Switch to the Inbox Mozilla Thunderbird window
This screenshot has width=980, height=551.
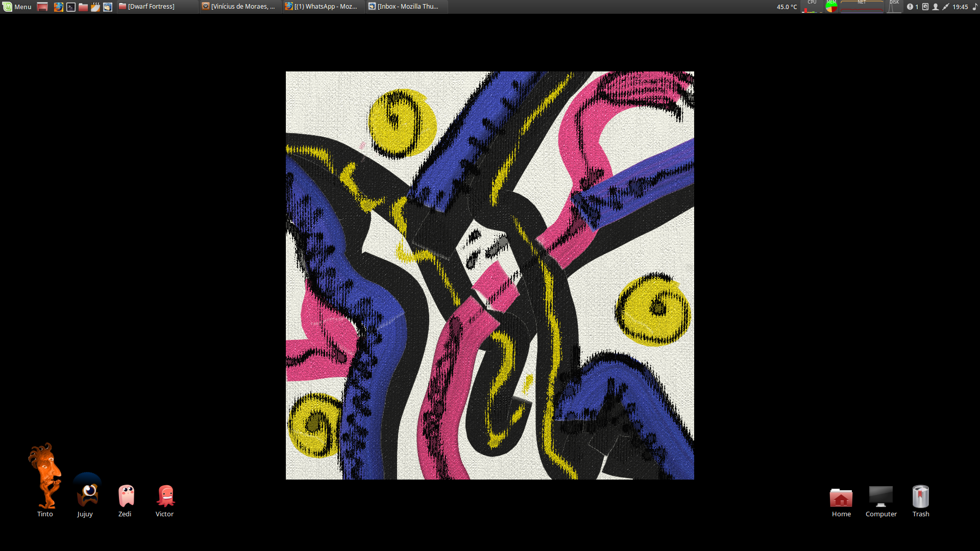[x=407, y=7]
